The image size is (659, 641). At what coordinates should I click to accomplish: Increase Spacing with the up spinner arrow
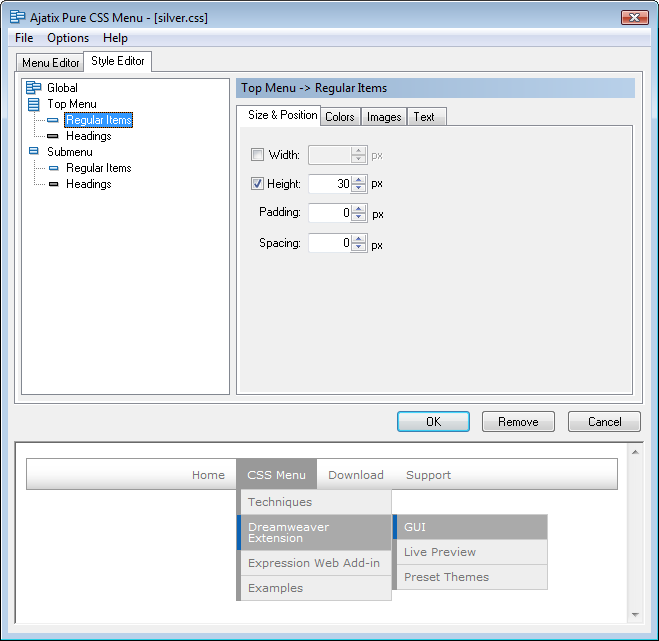358,239
